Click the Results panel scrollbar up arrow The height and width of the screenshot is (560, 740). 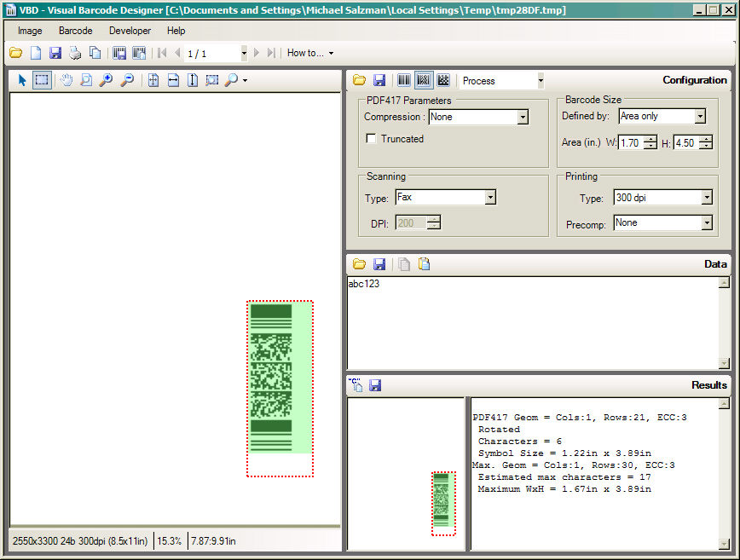click(724, 403)
